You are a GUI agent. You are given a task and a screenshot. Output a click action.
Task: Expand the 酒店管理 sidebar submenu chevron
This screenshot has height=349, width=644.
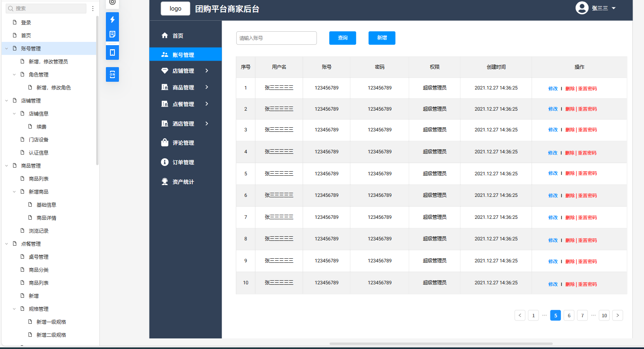pyautogui.click(x=207, y=124)
